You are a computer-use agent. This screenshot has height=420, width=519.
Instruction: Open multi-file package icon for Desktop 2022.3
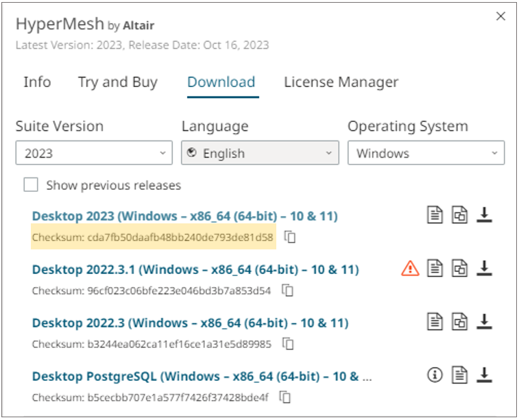[459, 322]
